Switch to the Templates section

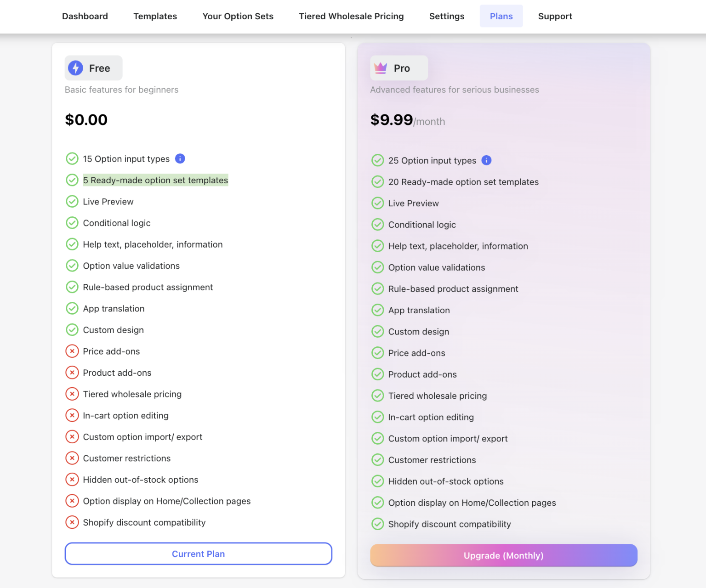coord(155,16)
